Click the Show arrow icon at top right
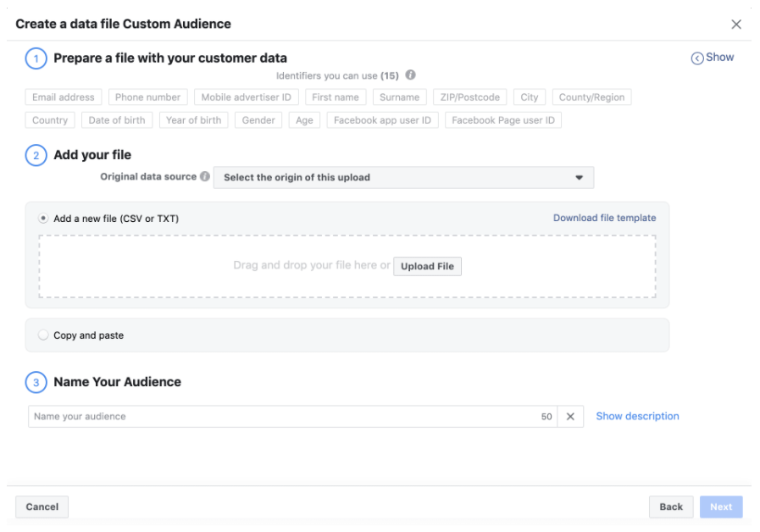Viewport: 760px width, 532px height. pyautogui.click(x=697, y=58)
